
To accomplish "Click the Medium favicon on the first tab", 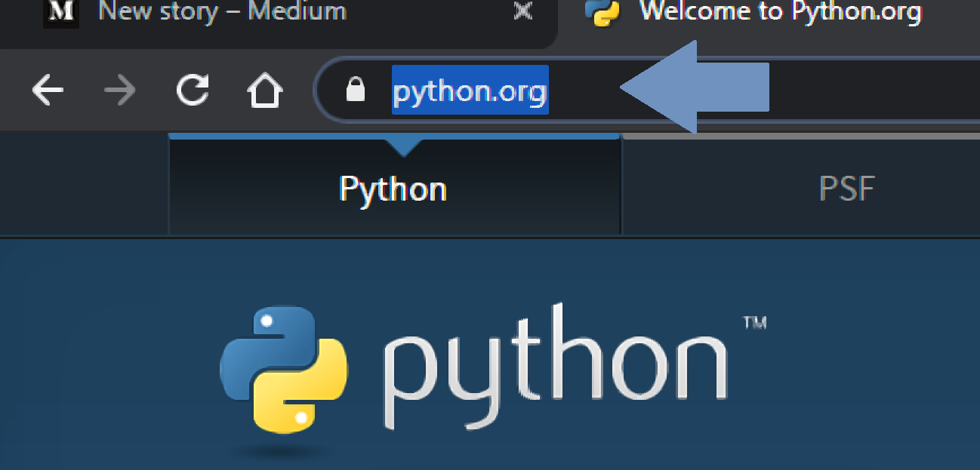I will [61, 13].
